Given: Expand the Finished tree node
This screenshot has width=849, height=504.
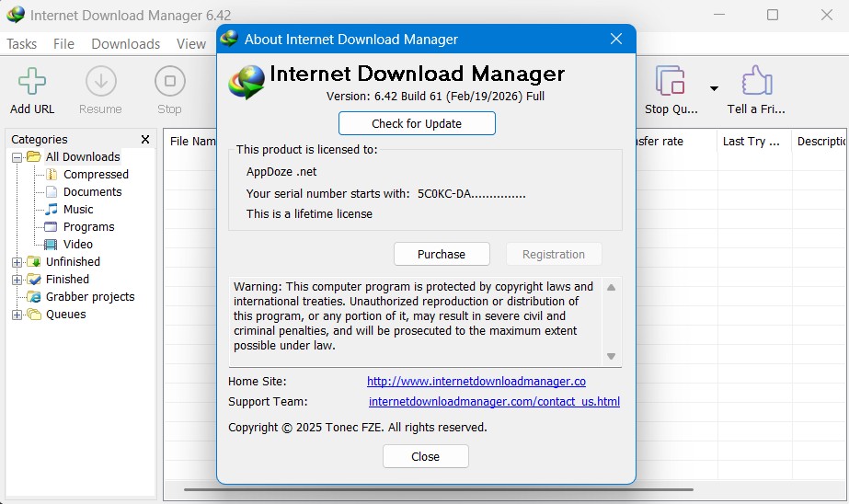Looking at the screenshot, I should click(17, 280).
